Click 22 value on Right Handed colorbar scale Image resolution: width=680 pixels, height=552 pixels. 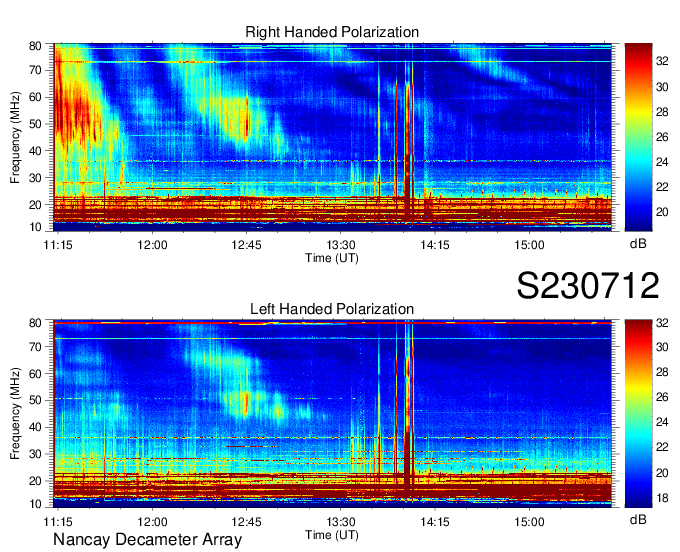(662, 187)
